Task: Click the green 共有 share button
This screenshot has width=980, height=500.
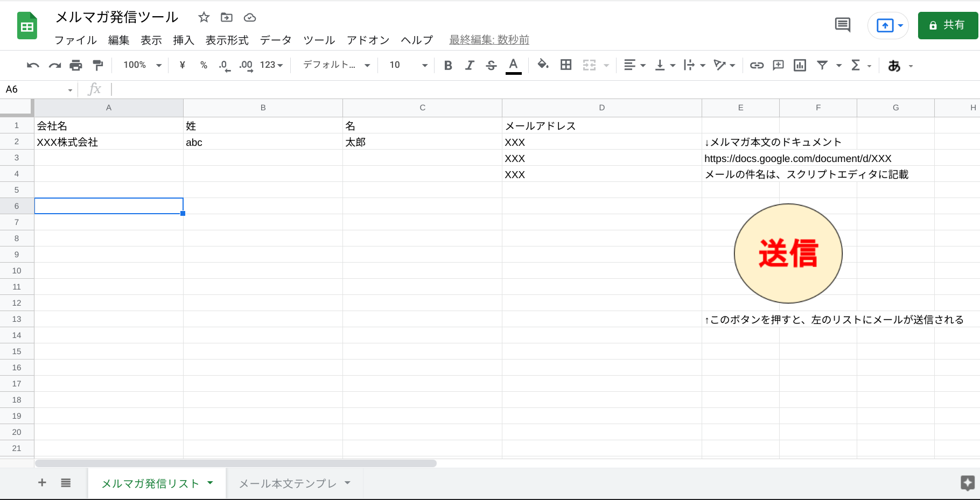Action: click(947, 25)
